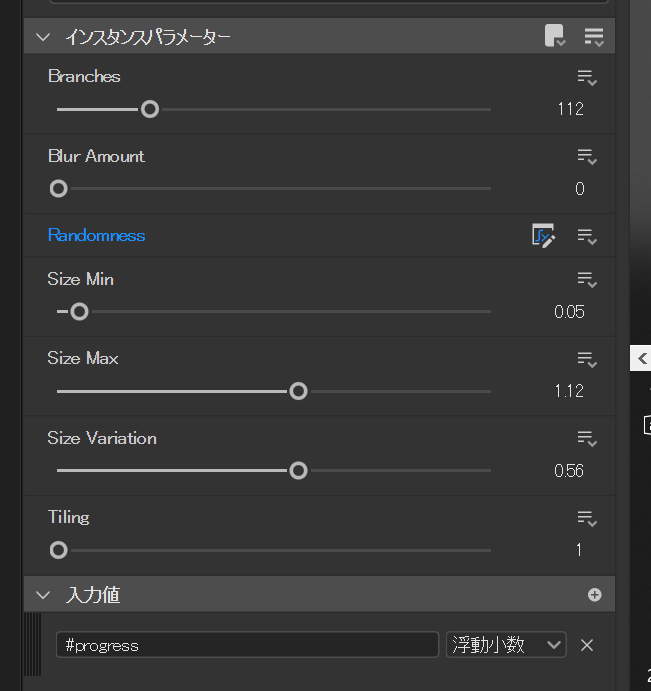This screenshot has height=691, width=651.
Task: Open the Size Variation parameter options menu
Action: [587, 438]
